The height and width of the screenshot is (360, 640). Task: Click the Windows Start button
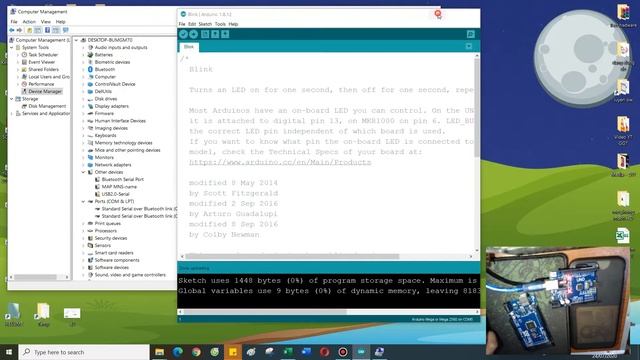(x=9, y=352)
